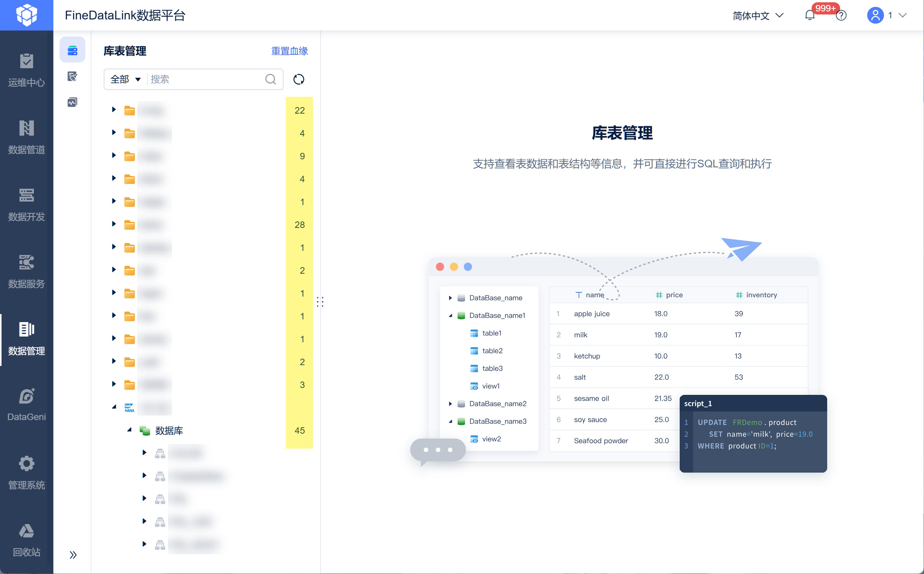Open the 全部 filter dropdown
This screenshot has width=924, height=574.
coord(125,79)
